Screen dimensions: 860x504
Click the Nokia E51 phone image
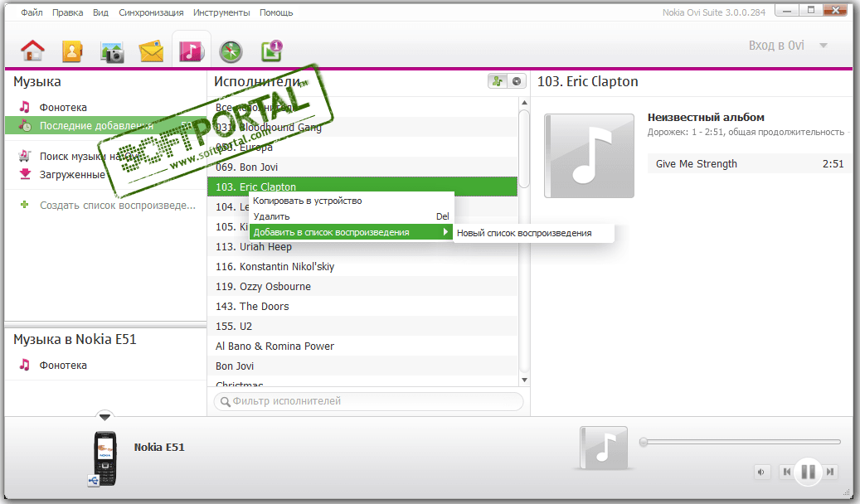click(x=104, y=458)
